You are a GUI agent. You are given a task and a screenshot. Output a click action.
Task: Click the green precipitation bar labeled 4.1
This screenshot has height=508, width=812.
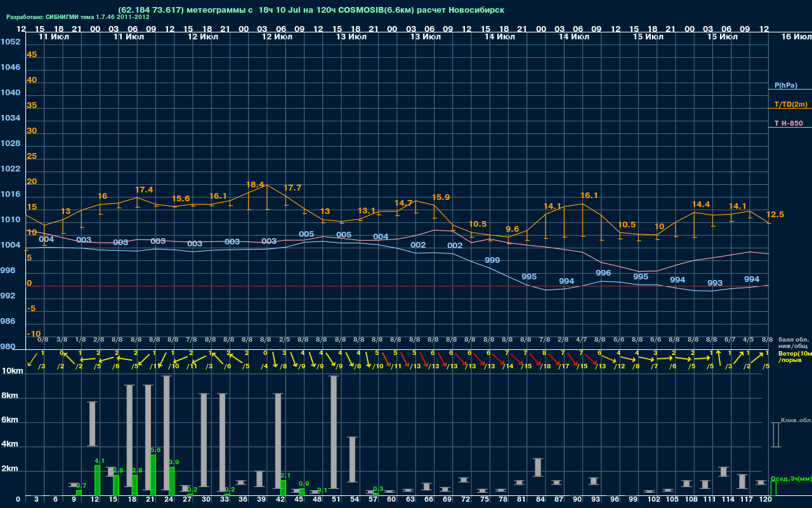point(97,481)
